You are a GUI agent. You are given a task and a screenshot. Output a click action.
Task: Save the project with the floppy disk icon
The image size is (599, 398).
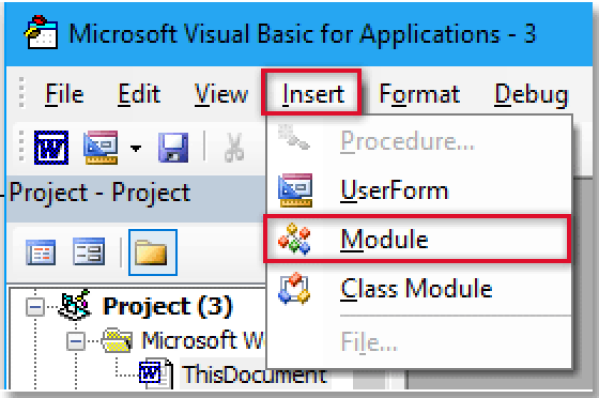pyautogui.click(x=173, y=147)
